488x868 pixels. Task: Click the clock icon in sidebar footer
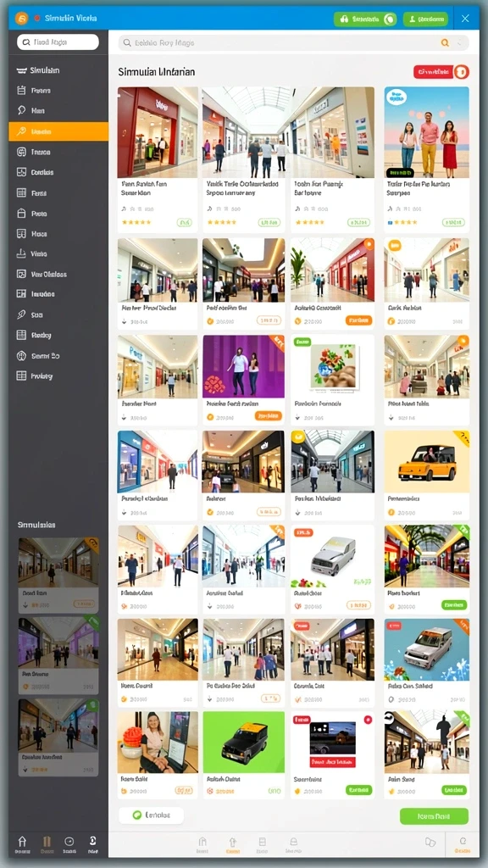[69, 842]
